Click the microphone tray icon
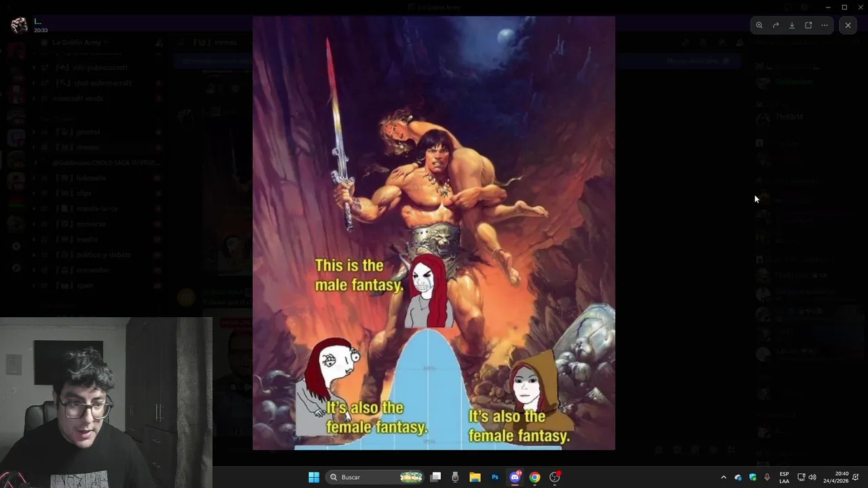 pyautogui.click(x=767, y=477)
